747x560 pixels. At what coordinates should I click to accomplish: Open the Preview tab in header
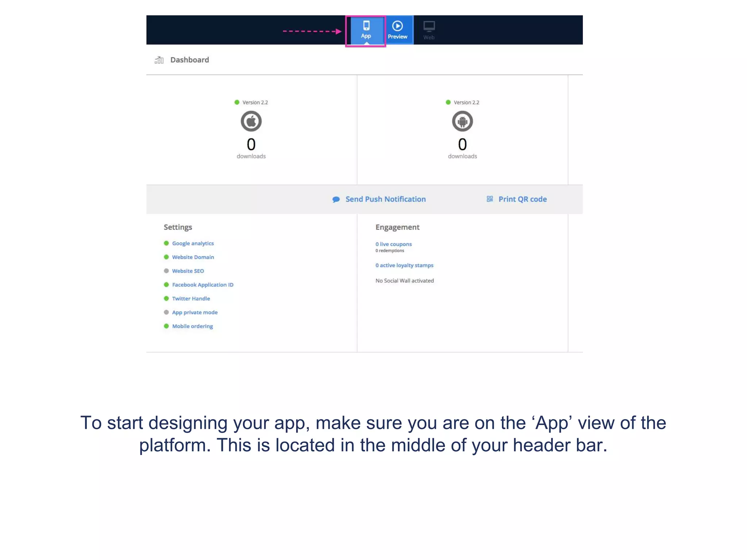[x=397, y=36]
